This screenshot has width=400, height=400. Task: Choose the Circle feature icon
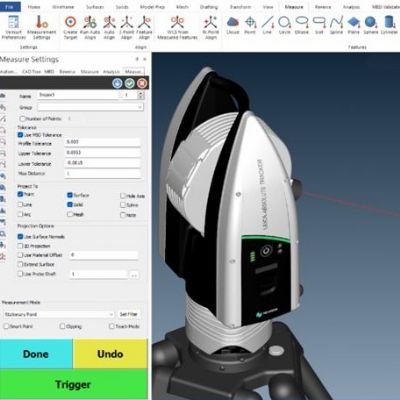click(285, 25)
